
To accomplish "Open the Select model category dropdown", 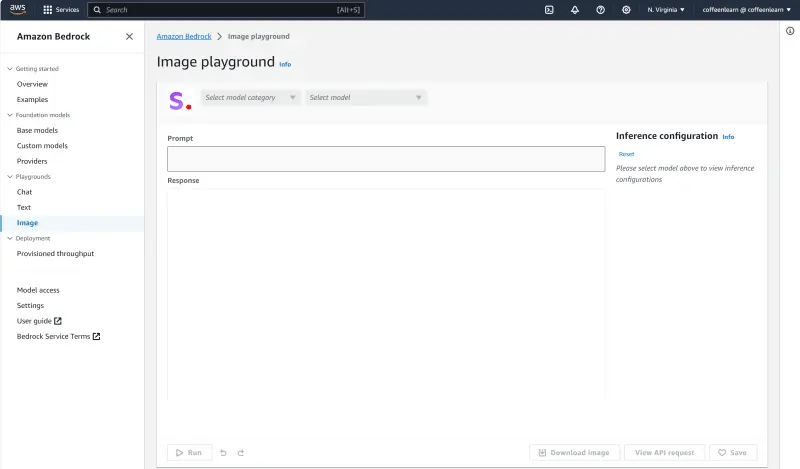I will 250,97.
